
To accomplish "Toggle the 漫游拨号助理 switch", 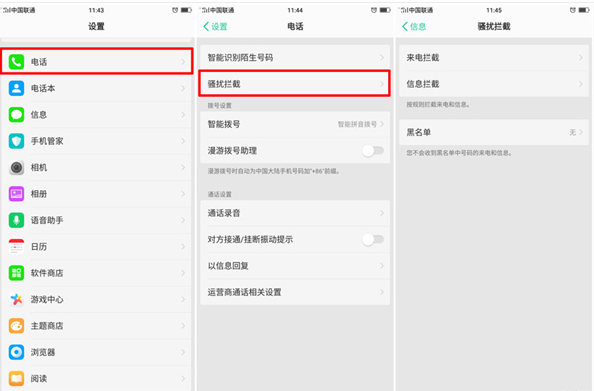I will (x=373, y=151).
